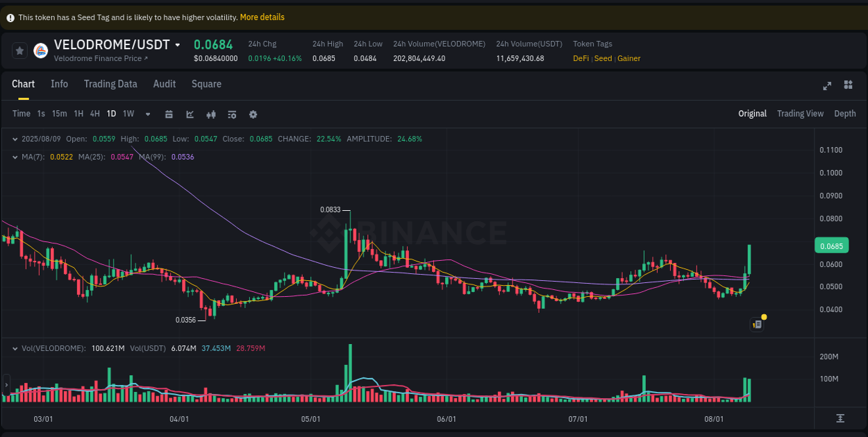Select the 1W timeframe option

(128, 114)
